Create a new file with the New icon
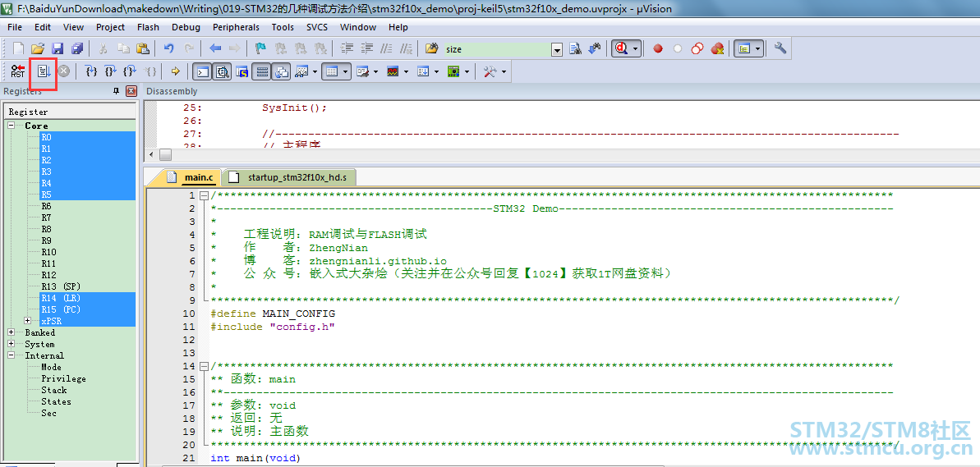The height and width of the screenshot is (467, 980). click(19, 48)
